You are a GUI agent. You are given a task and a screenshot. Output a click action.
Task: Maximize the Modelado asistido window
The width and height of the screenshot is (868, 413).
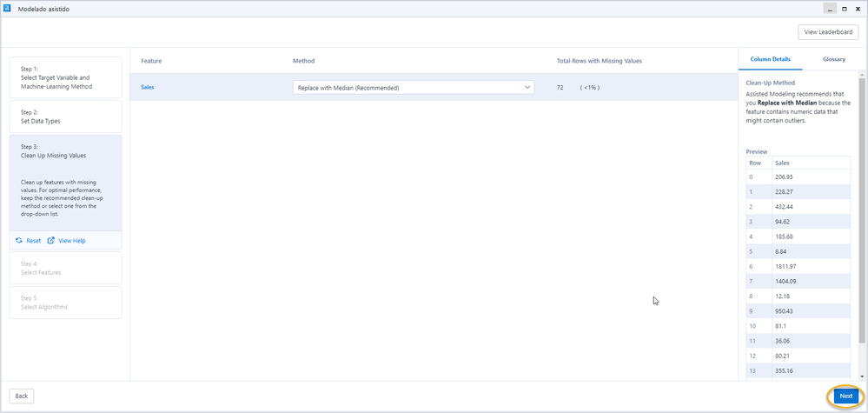pos(845,9)
